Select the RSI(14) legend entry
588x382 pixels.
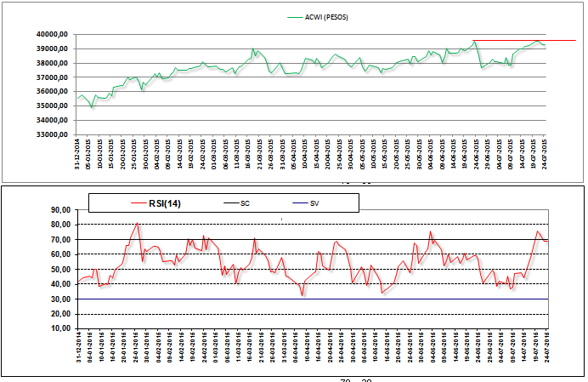(x=165, y=203)
